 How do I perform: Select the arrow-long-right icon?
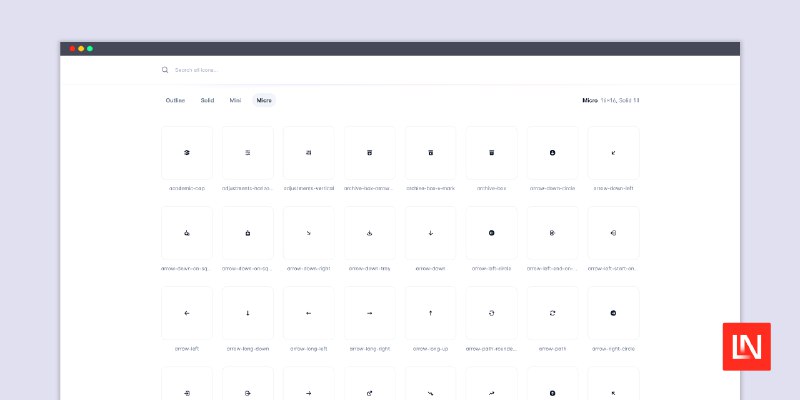pos(369,313)
